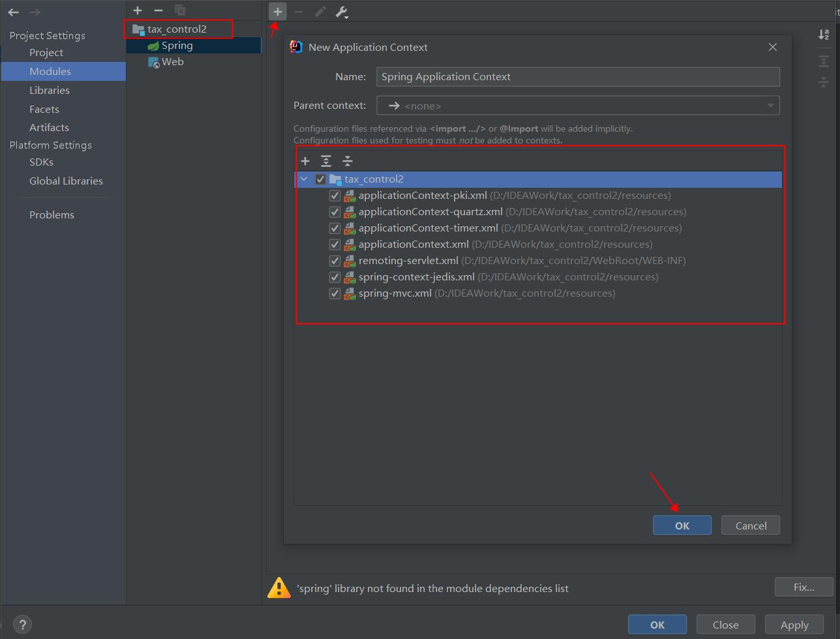Uncheck remoting-servlet.xml checkbox

click(x=335, y=261)
